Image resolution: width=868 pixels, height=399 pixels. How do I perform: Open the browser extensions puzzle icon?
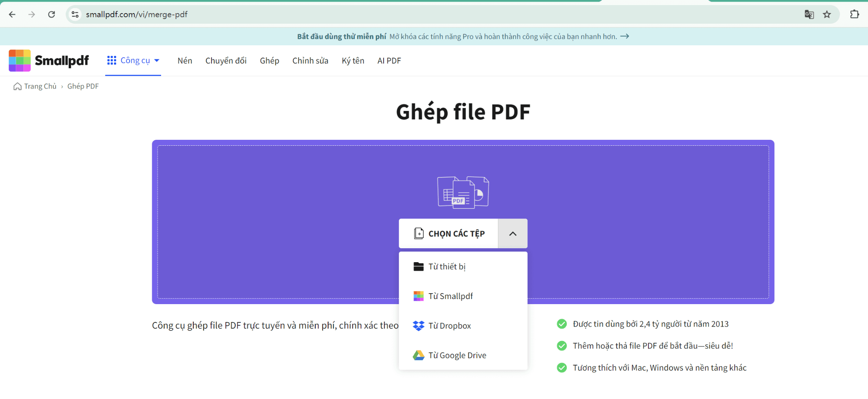pyautogui.click(x=854, y=14)
